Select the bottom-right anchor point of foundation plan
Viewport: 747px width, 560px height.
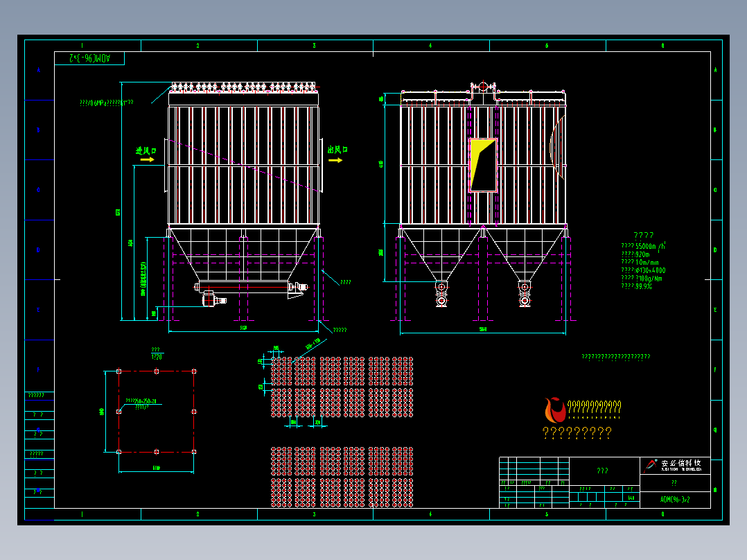(x=194, y=451)
